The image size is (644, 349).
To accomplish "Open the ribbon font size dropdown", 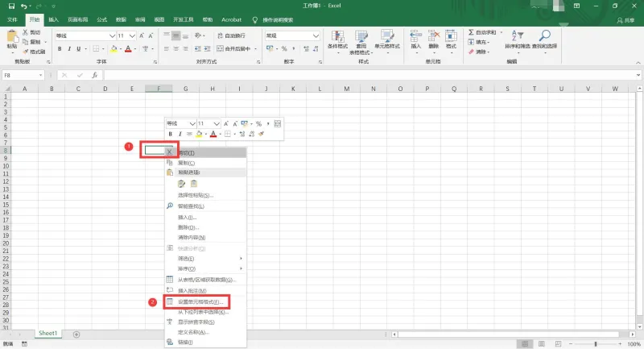I will [x=132, y=35].
